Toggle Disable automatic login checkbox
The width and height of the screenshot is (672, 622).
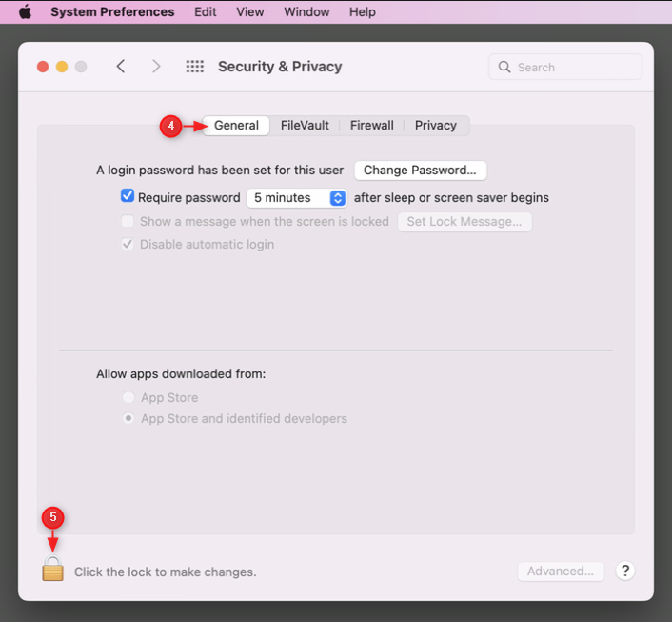click(128, 244)
